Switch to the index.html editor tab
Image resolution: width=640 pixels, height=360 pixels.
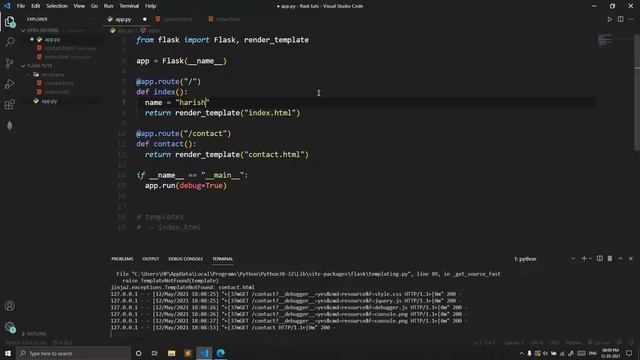pyautogui.click(x=228, y=19)
